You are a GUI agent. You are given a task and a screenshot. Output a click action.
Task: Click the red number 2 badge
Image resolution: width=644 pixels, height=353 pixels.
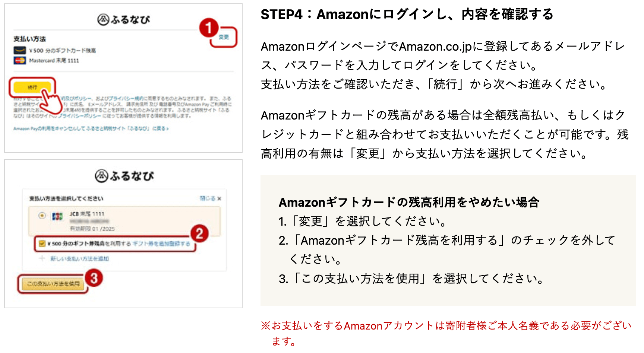[x=199, y=233]
